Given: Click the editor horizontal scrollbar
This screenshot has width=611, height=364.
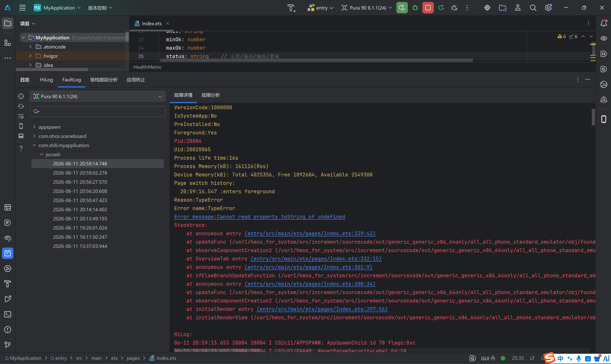Looking at the screenshot, I should coord(317,60).
